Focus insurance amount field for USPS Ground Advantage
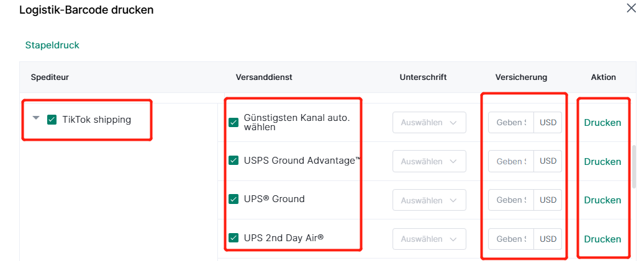Image resolution: width=644 pixels, height=261 pixels. click(511, 161)
